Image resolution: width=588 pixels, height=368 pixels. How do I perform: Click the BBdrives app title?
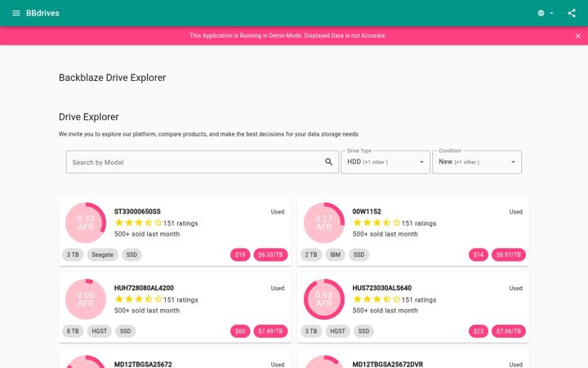(42, 13)
